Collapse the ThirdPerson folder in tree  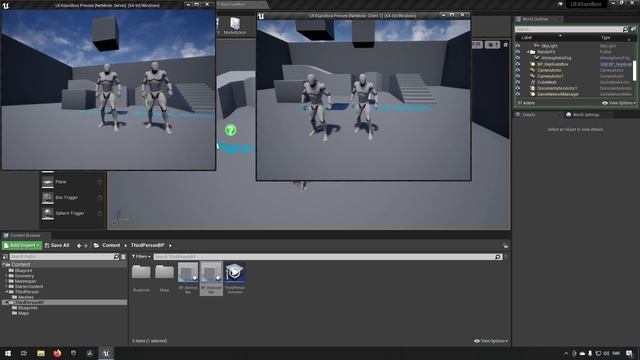pos(7,292)
